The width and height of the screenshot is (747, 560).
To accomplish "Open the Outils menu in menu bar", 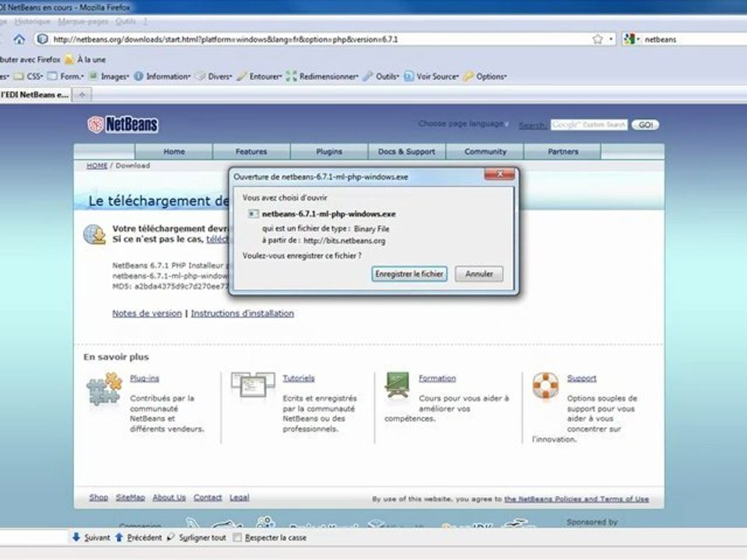I will click(125, 22).
